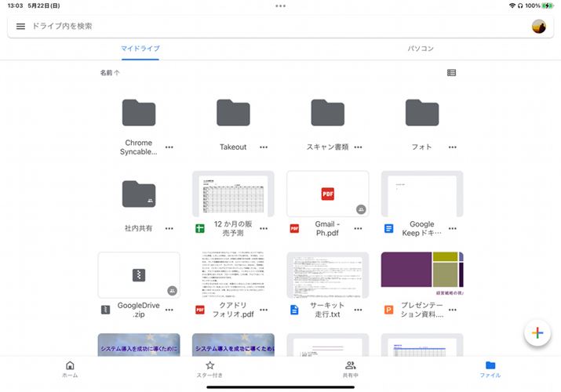The image size is (561, 392).
Task: Open the account profile avatar
Action: [x=539, y=26]
